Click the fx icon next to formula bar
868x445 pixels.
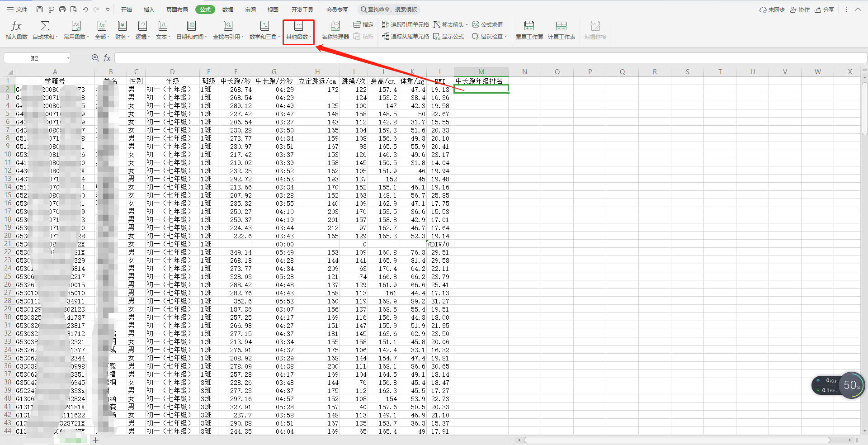tap(107, 58)
